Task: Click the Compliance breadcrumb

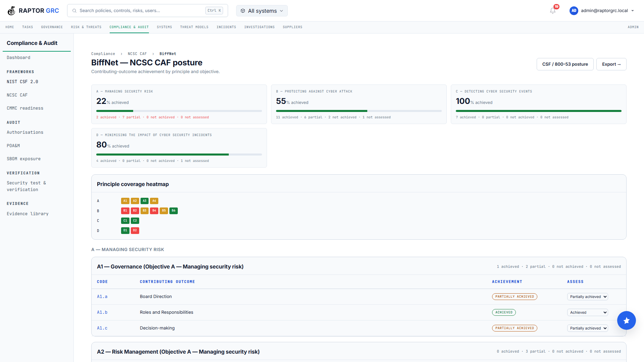Action: (103, 54)
